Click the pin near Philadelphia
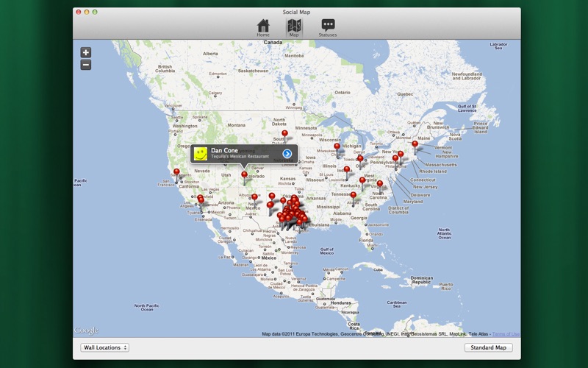The height and width of the screenshot is (368, 588). tap(395, 158)
